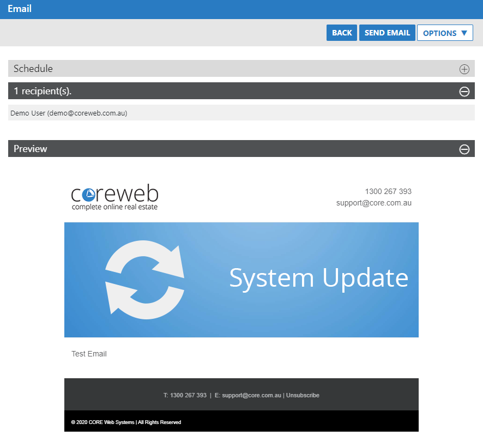Image resolution: width=483 pixels, height=448 pixels.
Task: Expand Schedule section with plus icon
Action: (x=464, y=69)
